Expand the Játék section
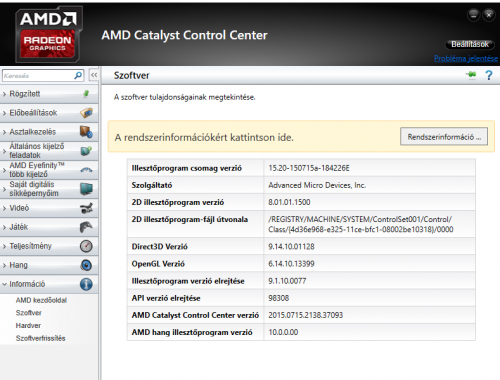The height and width of the screenshot is (380, 500). pyautogui.click(x=4, y=227)
